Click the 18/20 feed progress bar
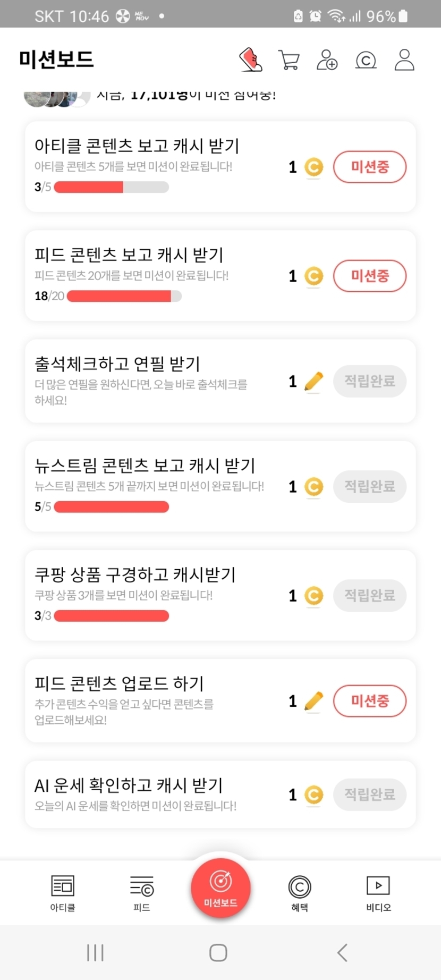The width and height of the screenshot is (441, 980). (x=124, y=296)
